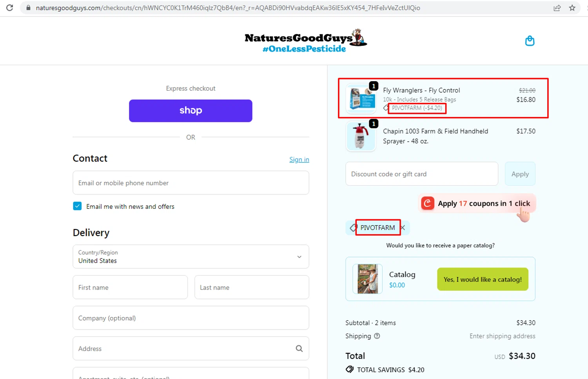Click the search icon in Address field
Screen dimensions: 588x379
(299, 348)
